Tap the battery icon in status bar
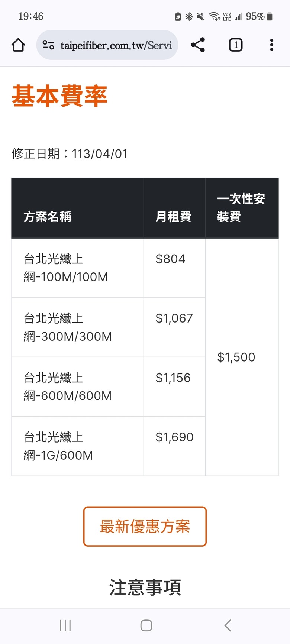The height and width of the screenshot is (644, 290). click(270, 16)
